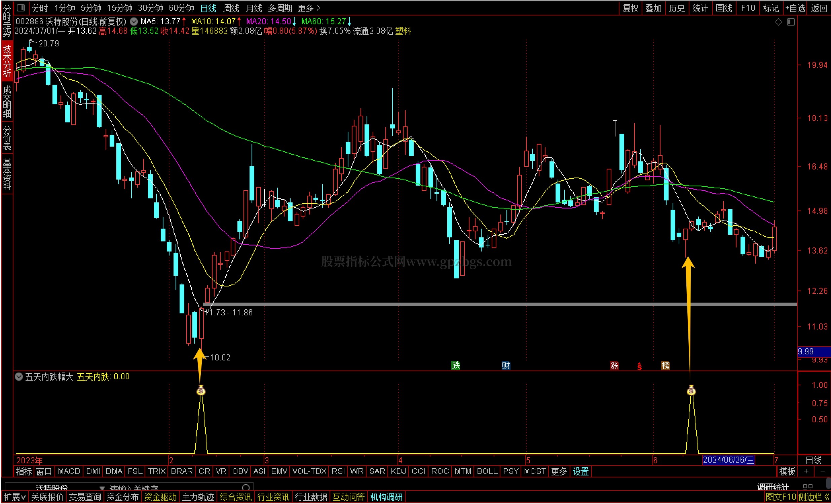Select the RSI indicator
Screen dimensions: 831x504
[338, 472]
